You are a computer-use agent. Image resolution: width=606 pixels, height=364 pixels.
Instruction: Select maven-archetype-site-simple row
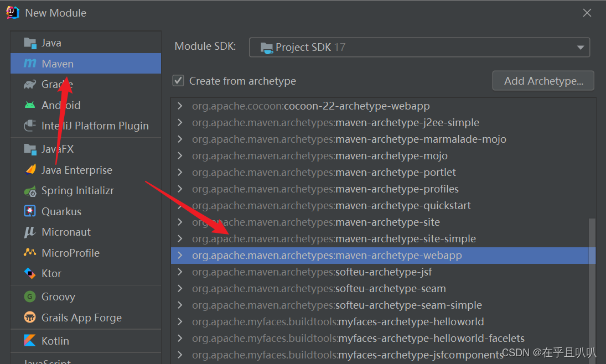click(x=380, y=239)
